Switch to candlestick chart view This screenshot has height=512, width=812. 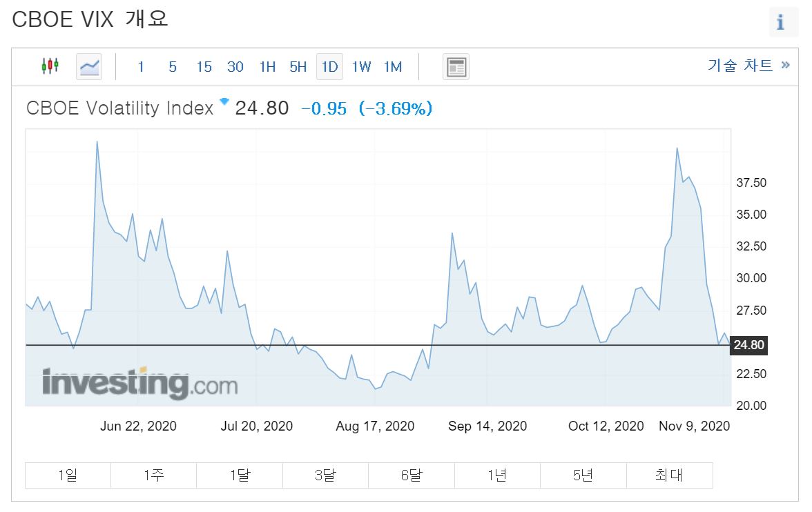(x=50, y=66)
